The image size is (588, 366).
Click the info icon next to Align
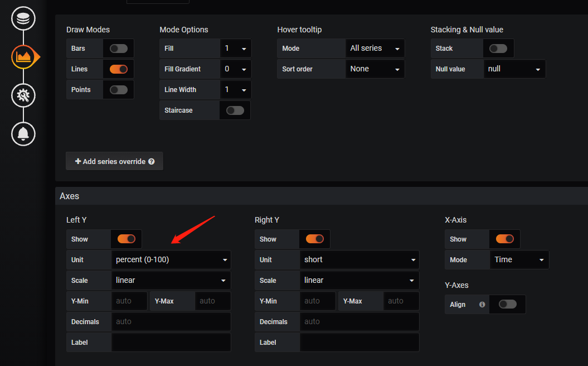coord(482,305)
